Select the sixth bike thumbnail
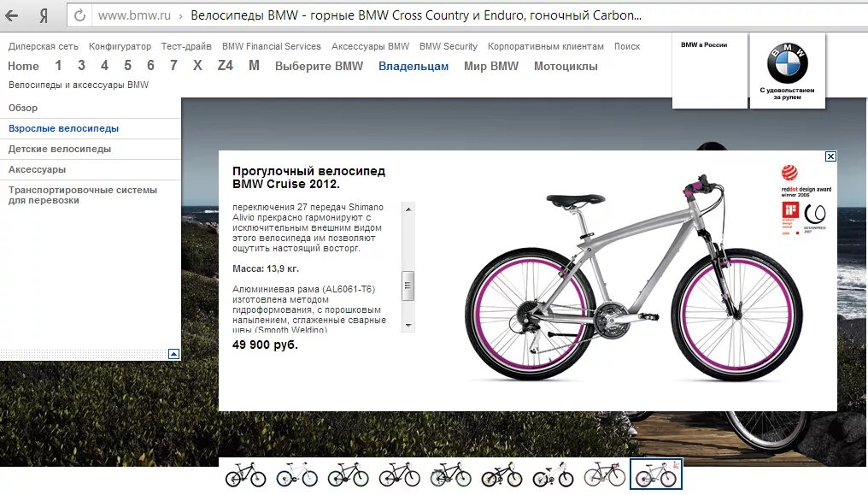868x495 pixels. 501,474
